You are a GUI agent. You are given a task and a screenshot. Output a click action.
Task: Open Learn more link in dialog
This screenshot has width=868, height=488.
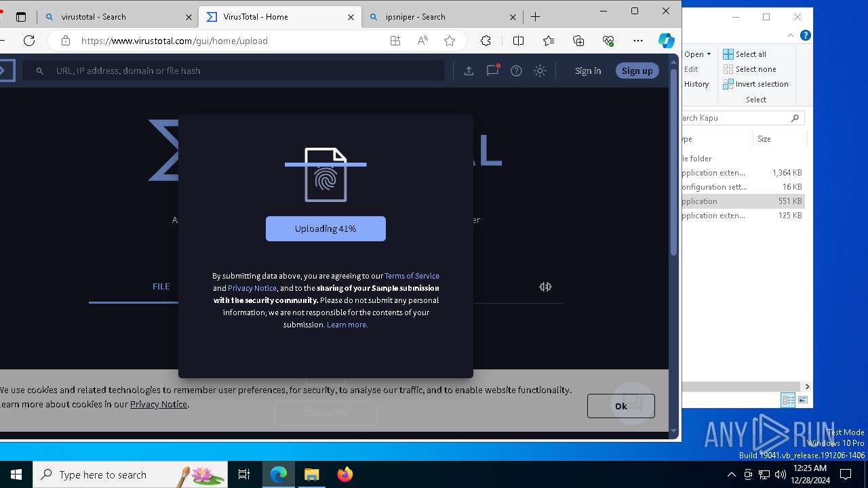coord(347,325)
